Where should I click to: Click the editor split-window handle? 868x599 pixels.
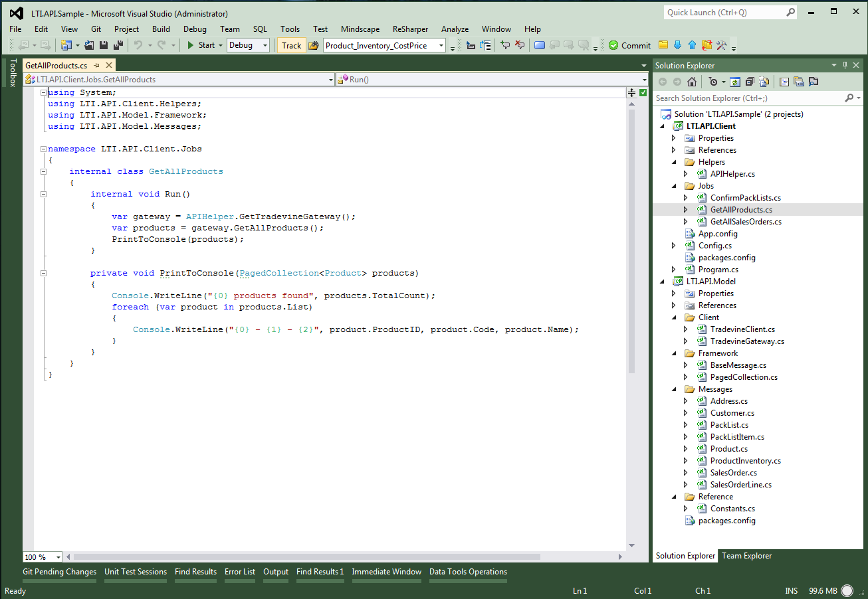631,93
